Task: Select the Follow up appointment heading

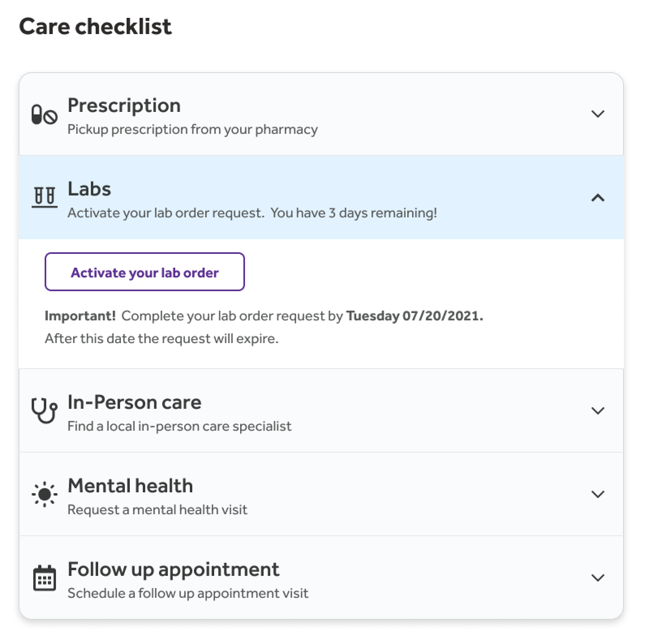Action: [x=173, y=569]
